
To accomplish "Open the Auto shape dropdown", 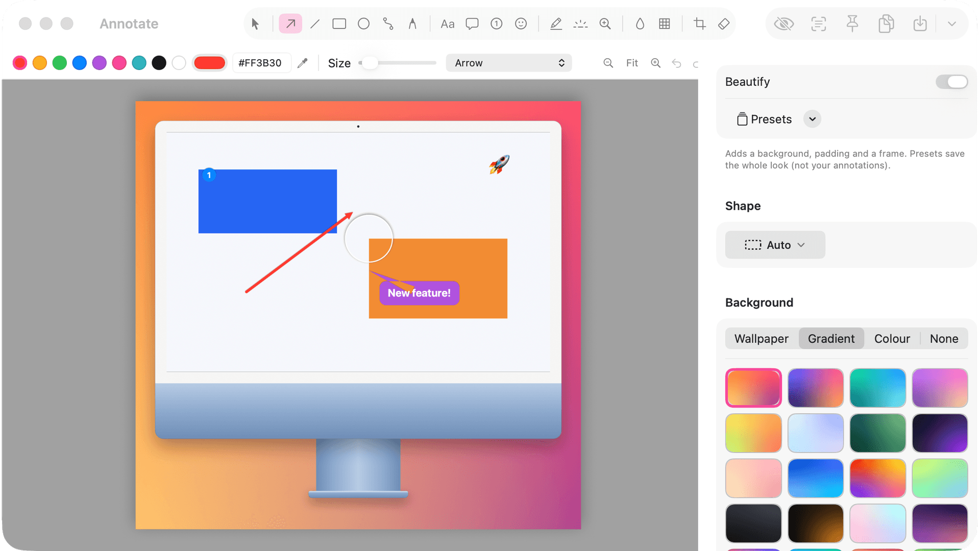I will click(x=775, y=245).
